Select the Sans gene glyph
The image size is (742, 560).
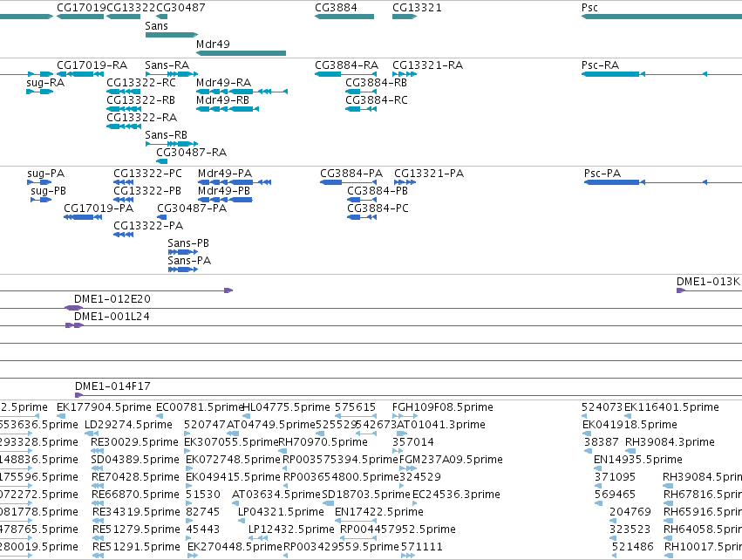(171, 35)
